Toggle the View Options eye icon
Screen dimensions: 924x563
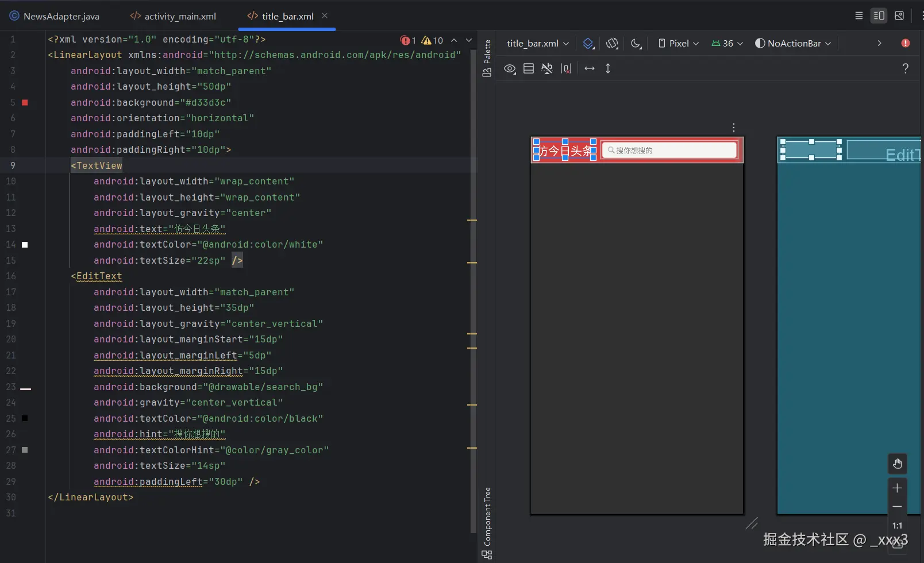point(510,69)
